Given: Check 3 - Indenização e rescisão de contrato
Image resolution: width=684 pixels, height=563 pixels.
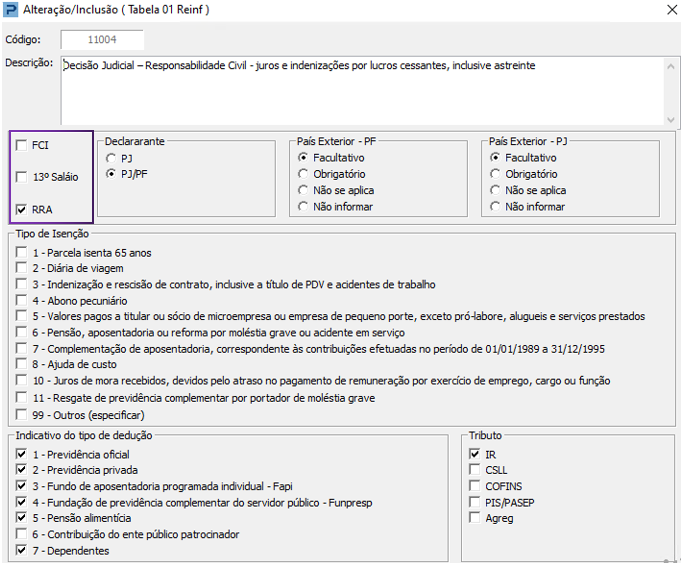Looking at the screenshot, I should [21, 284].
